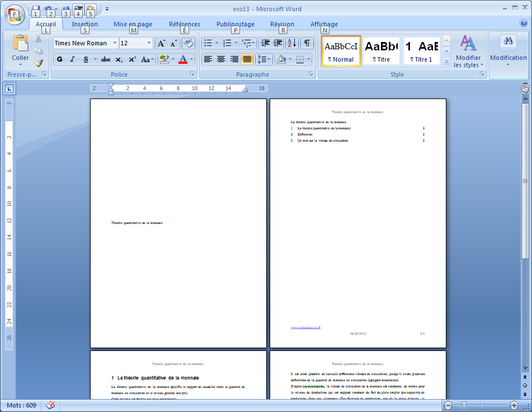Center align text

pyautogui.click(x=221, y=59)
